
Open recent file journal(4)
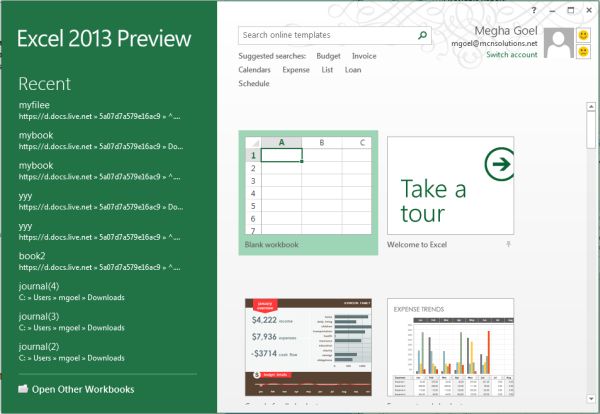[x=72, y=292]
